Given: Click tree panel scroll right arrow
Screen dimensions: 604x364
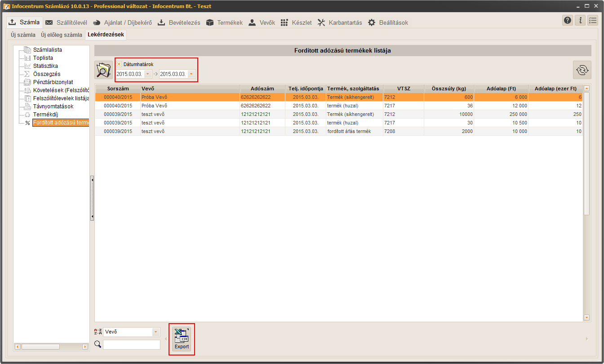Looking at the screenshot, I should click(85, 346).
